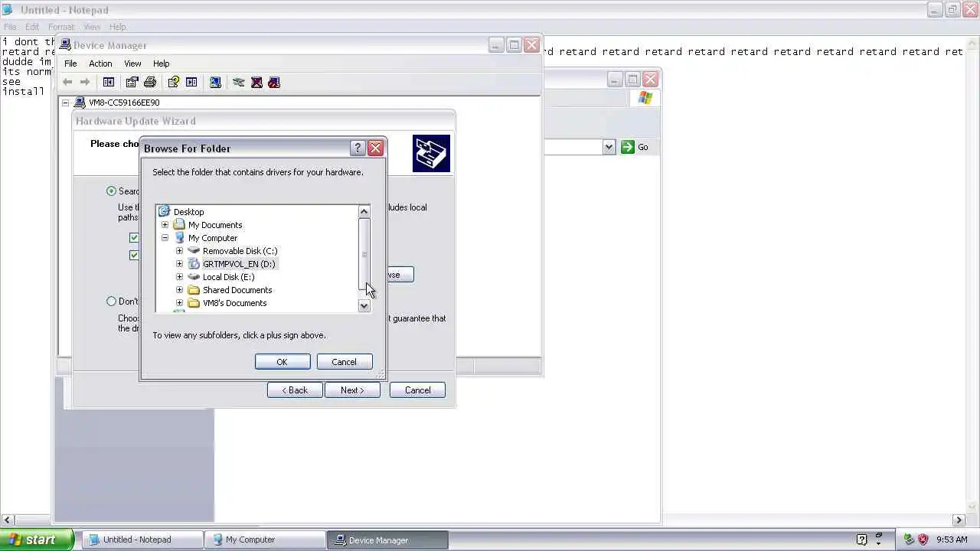
Task: Click the language bar restore icon
Action: pos(879,536)
